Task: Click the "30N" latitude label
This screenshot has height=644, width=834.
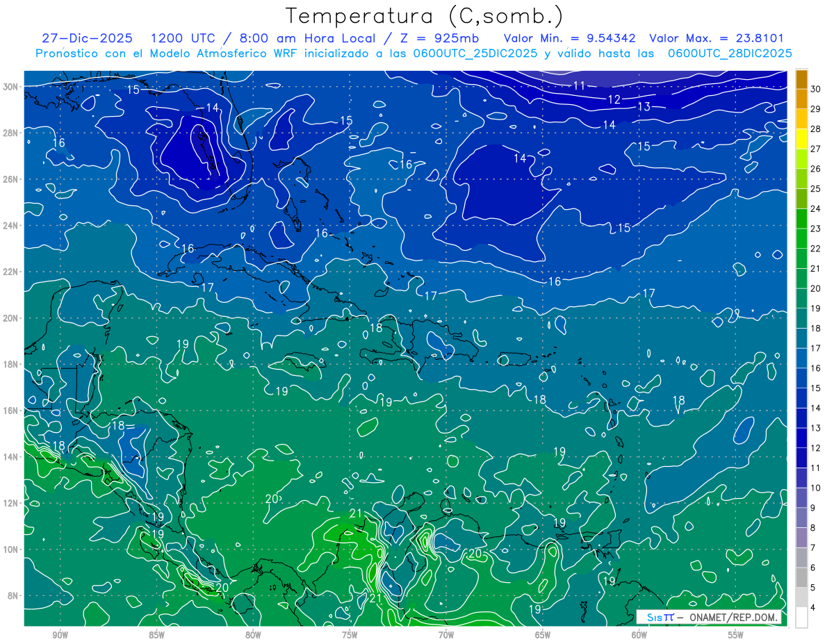Action: (11, 87)
